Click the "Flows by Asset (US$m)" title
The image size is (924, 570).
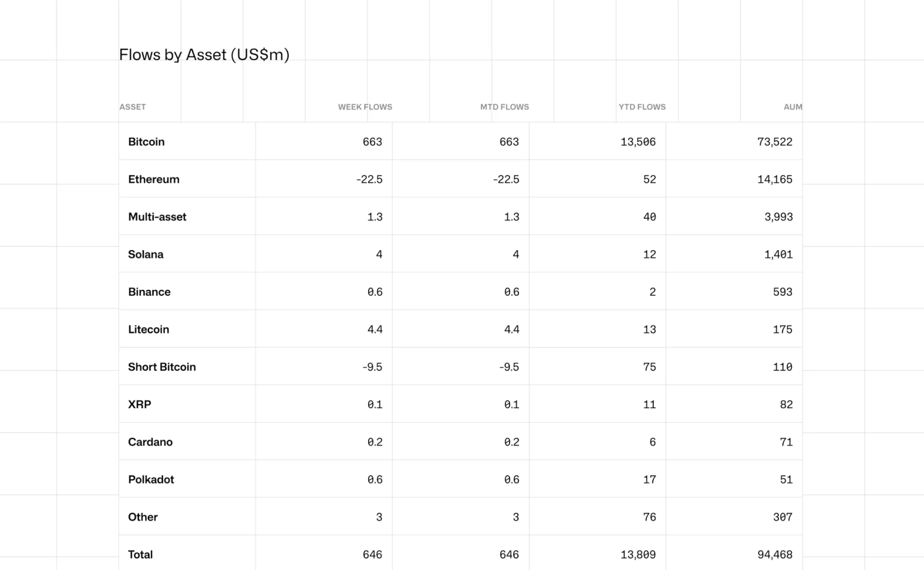coord(204,55)
